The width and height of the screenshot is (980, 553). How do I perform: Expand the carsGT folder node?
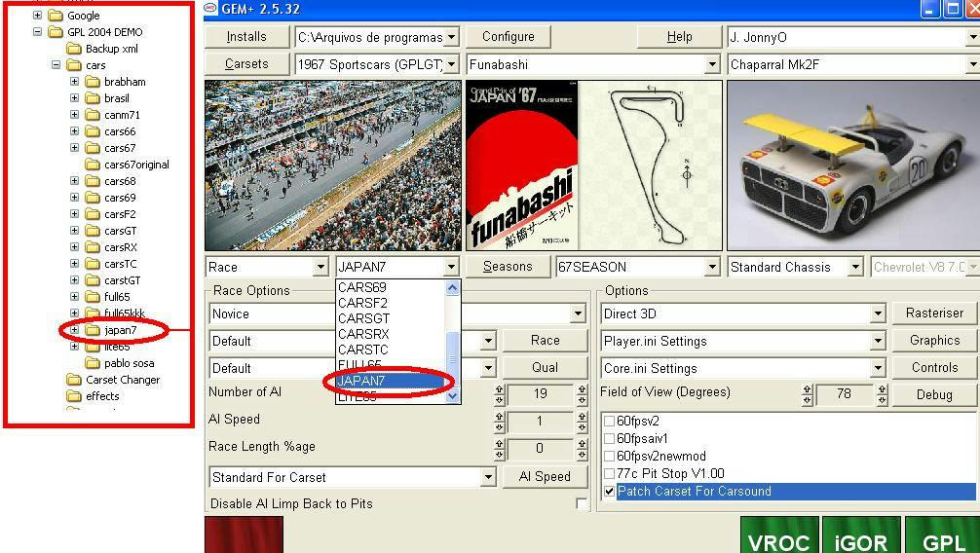pyautogui.click(x=74, y=231)
